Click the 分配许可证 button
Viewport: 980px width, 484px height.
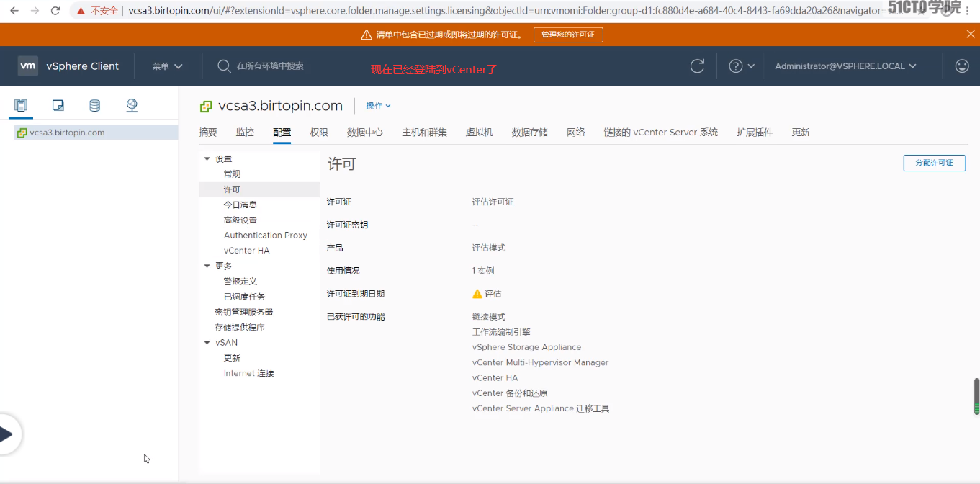pos(934,163)
